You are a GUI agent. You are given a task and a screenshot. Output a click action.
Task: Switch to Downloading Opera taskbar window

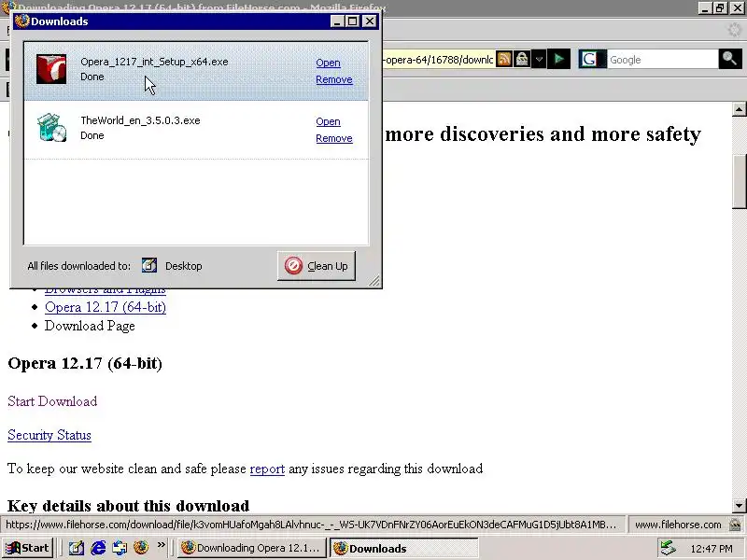(x=252, y=548)
